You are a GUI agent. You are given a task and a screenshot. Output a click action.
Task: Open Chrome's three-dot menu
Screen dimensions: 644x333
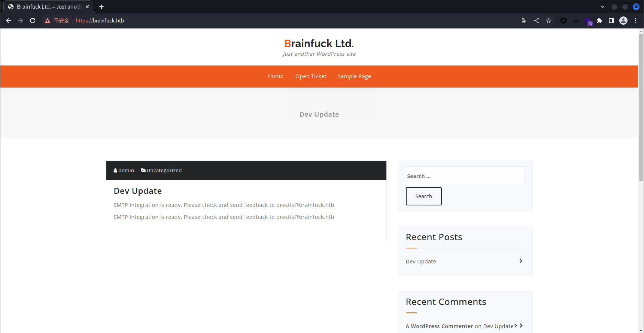click(635, 21)
